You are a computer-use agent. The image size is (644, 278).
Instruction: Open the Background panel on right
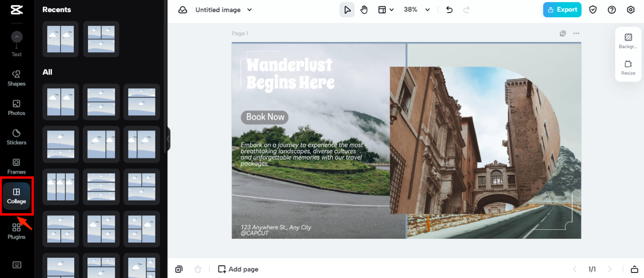pyautogui.click(x=628, y=41)
